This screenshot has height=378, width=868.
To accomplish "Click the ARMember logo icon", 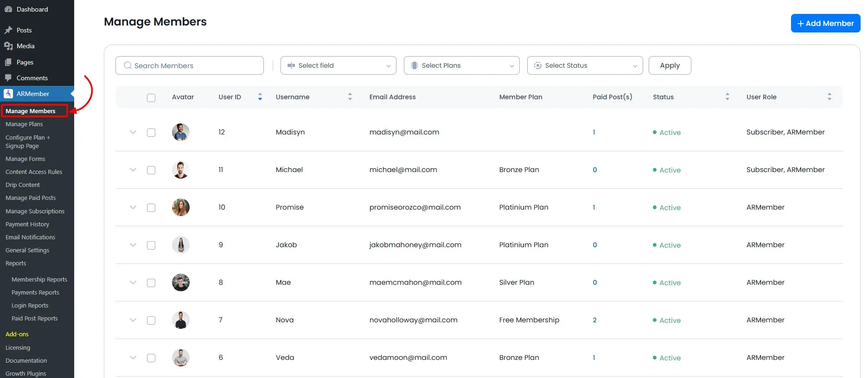I will click(x=8, y=94).
